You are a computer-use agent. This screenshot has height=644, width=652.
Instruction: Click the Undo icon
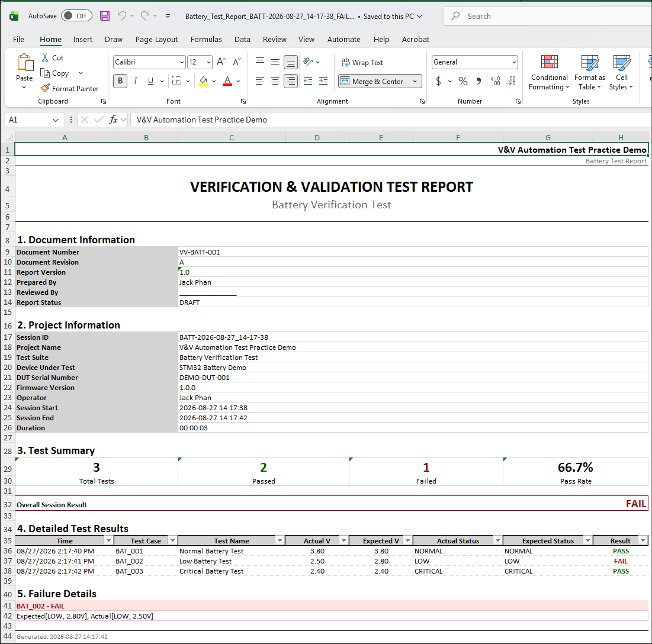pyautogui.click(x=121, y=16)
